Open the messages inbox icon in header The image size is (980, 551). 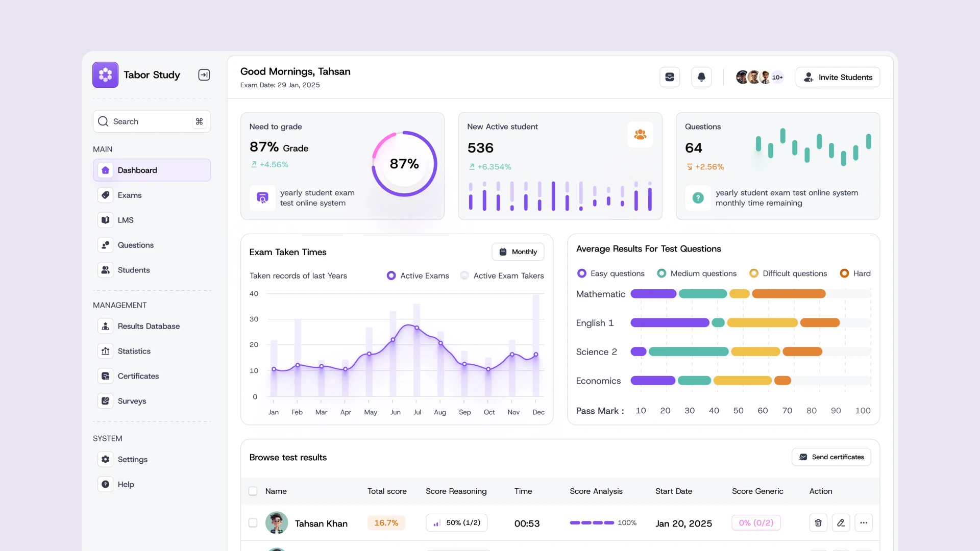click(x=670, y=78)
